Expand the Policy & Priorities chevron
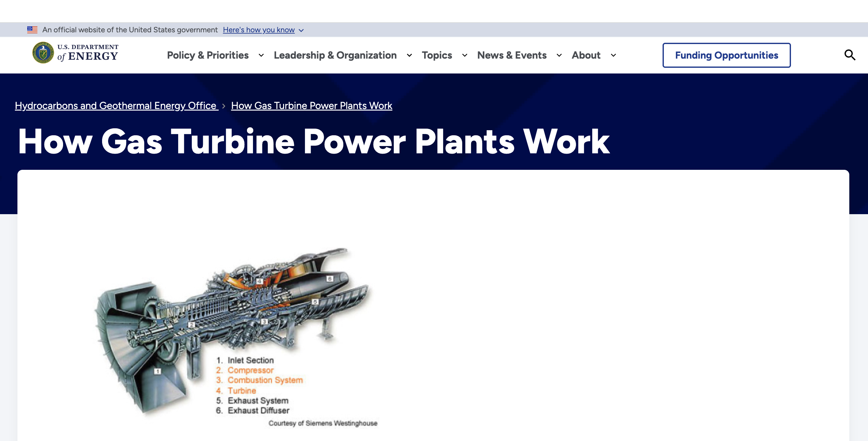 261,55
